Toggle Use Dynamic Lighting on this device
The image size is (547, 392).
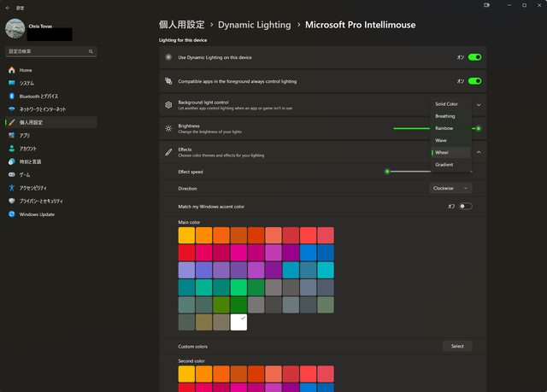tap(474, 57)
